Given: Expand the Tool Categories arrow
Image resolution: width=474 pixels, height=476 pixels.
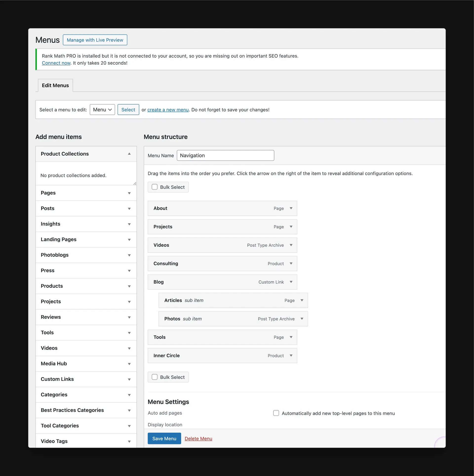Looking at the screenshot, I should [x=129, y=426].
